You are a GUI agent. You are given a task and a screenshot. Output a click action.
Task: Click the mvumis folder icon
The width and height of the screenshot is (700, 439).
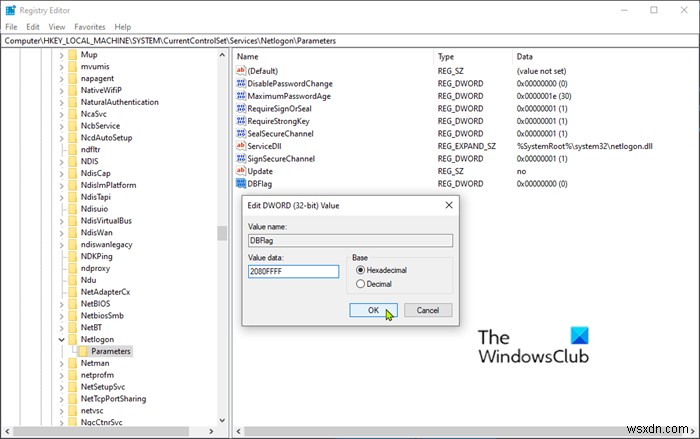[73, 67]
